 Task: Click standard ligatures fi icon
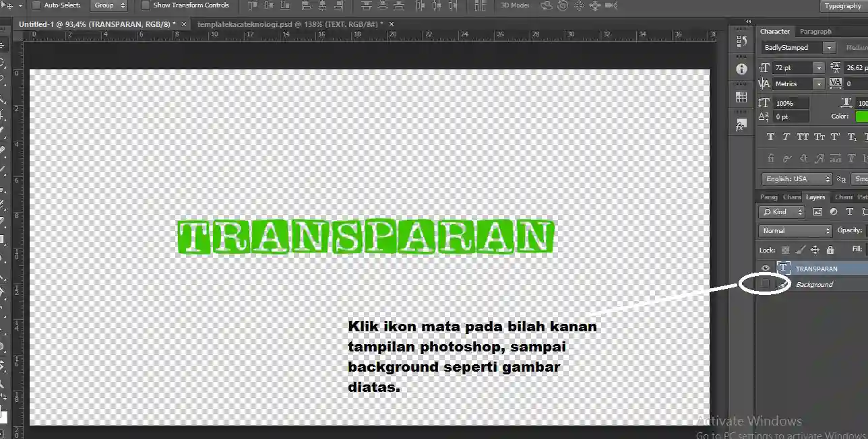[x=770, y=159]
